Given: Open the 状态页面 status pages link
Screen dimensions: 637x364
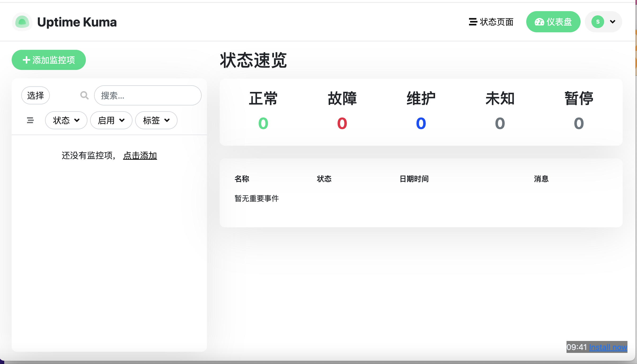Looking at the screenshot, I should [x=491, y=22].
